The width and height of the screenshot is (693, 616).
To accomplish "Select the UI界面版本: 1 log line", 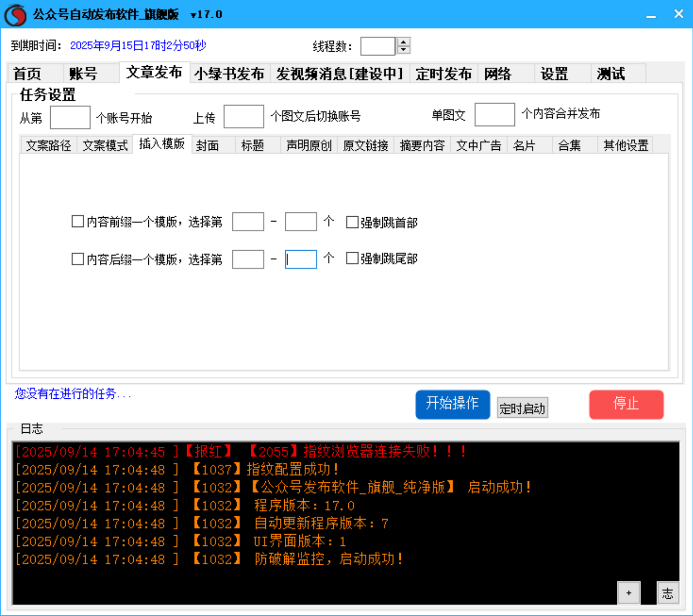I will [181, 541].
